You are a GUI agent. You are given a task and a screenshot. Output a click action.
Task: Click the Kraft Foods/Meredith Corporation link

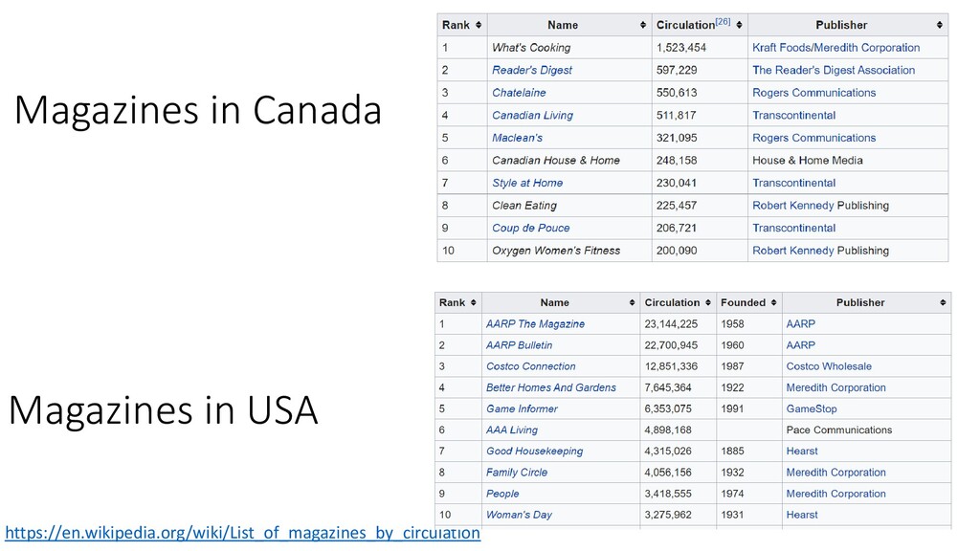835,48
